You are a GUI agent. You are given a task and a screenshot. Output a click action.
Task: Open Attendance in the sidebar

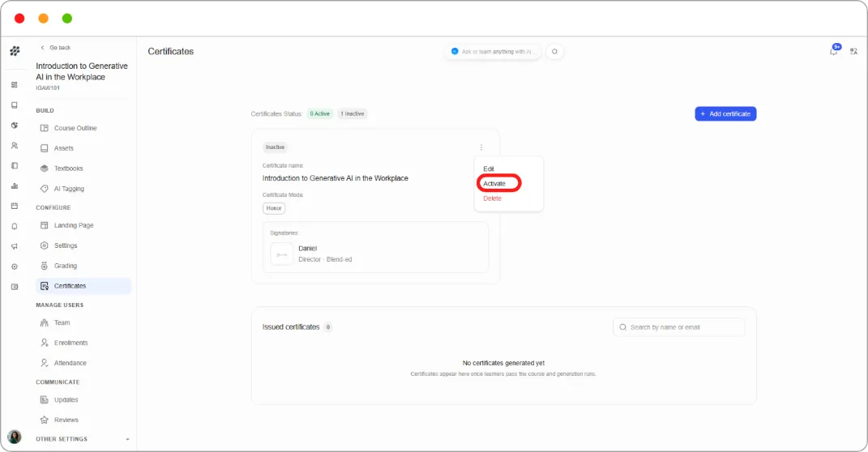pyautogui.click(x=83, y=363)
